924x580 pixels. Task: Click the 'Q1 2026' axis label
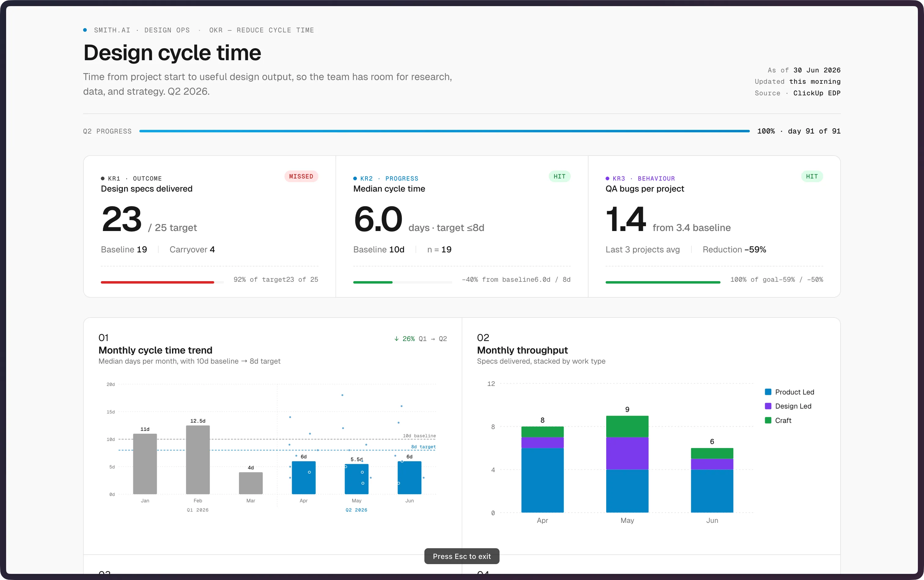[197, 510]
